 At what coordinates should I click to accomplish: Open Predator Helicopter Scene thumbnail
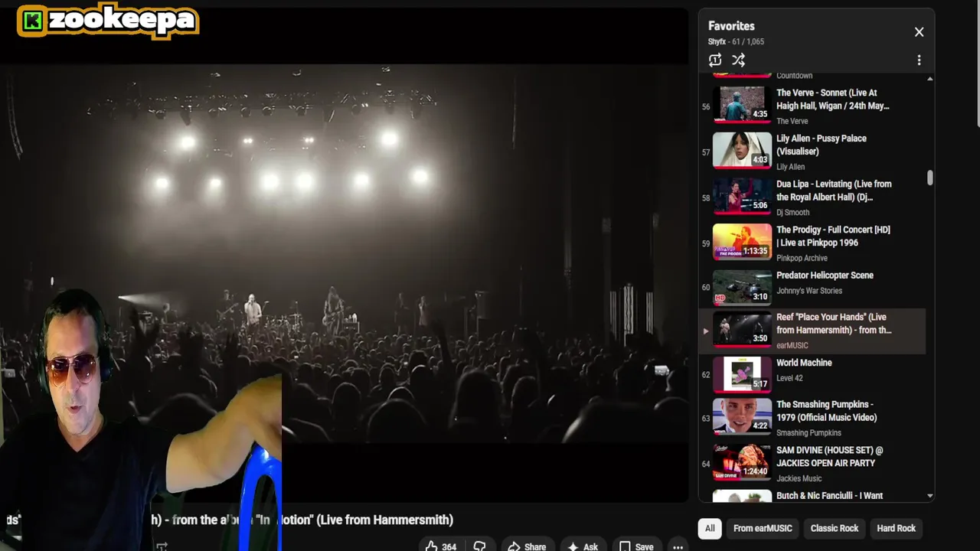[x=742, y=287]
